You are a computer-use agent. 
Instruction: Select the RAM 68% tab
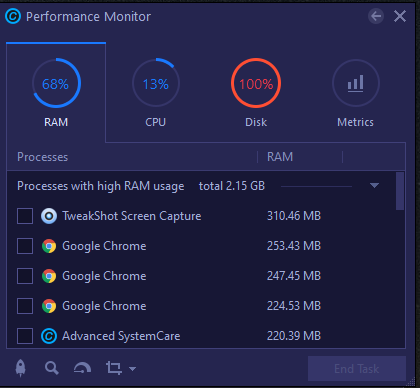click(56, 93)
